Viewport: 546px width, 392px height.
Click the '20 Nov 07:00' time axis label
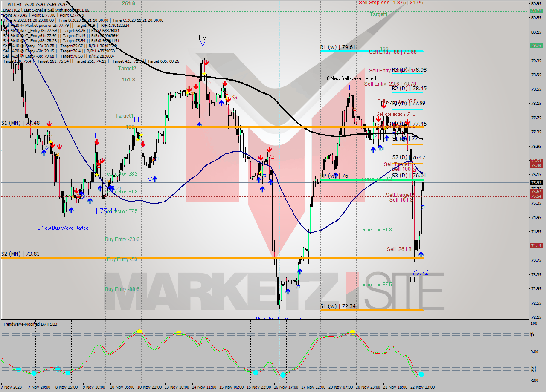click(x=340, y=387)
